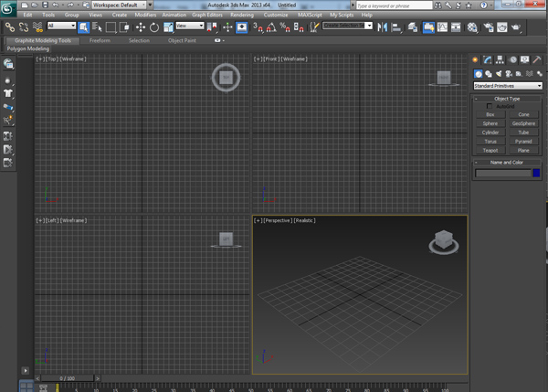Click the Use Pivot Point Center icon
The height and width of the screenshot is (392, 548).
tap(212, 26)
